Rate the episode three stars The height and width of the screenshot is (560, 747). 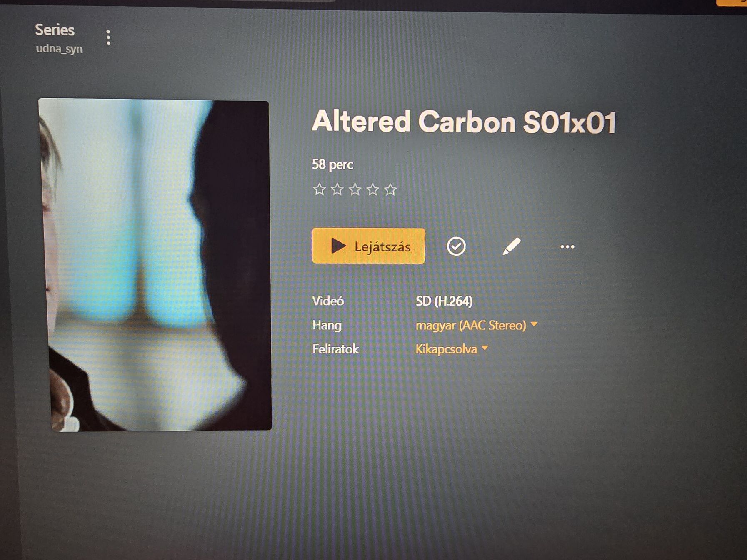click(x=355, y=189)
